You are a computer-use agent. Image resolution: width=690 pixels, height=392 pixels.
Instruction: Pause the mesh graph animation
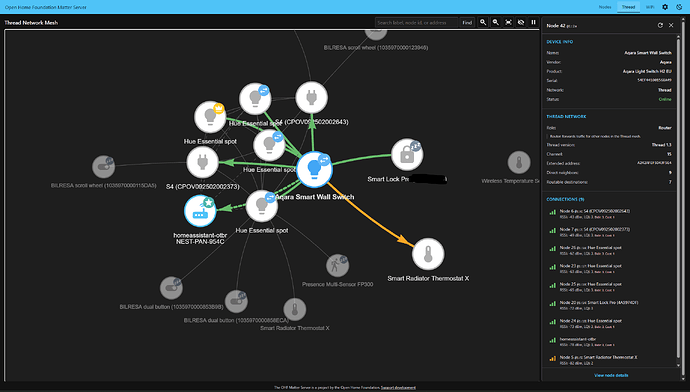point(533,22)
